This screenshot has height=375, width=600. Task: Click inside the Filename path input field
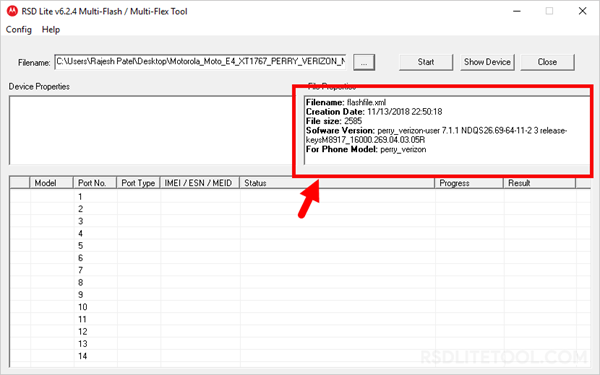(x=200, y=62)
